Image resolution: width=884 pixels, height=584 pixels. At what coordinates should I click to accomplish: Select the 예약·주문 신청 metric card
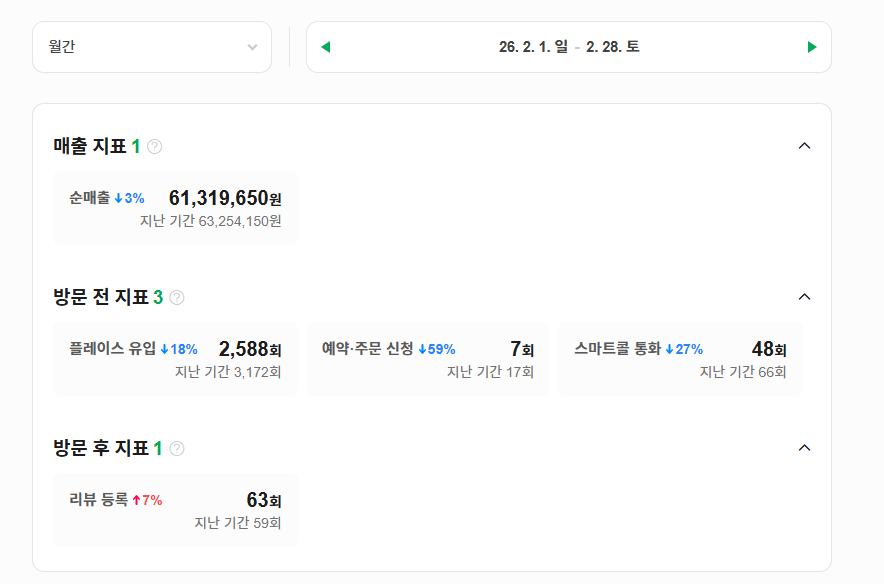coord(427,359)
